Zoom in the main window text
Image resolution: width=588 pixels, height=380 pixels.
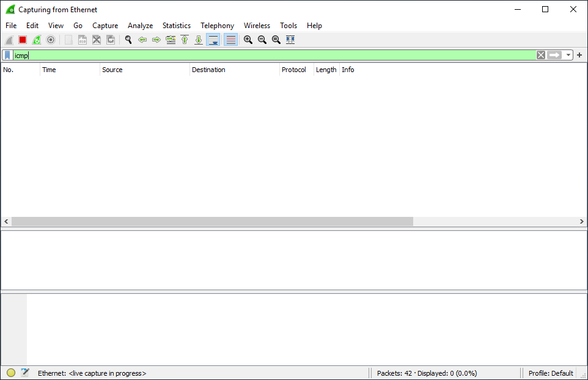(248, 40)
